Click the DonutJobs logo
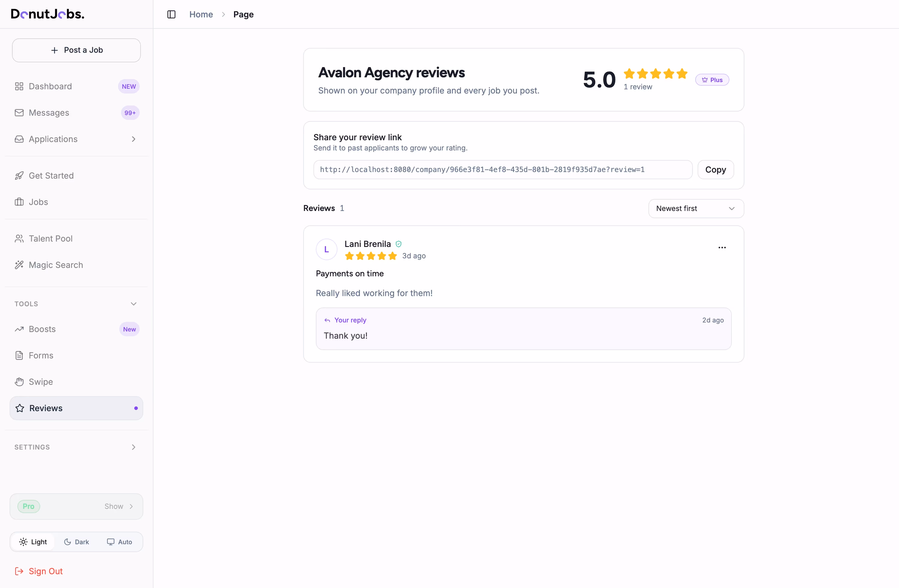 [x=48, y=14]
